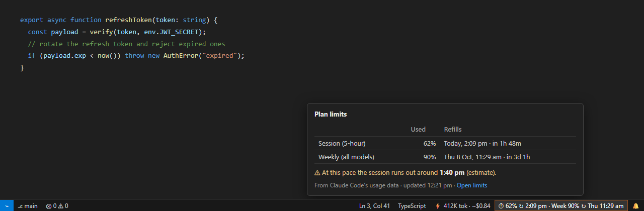Switch branch via the main branch indicator

tap(28, 206)
